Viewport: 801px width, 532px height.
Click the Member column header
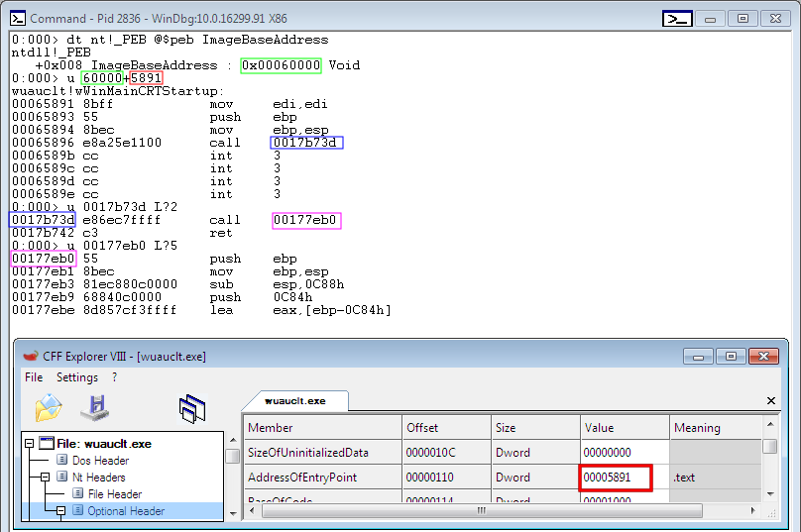click(323, 427)
